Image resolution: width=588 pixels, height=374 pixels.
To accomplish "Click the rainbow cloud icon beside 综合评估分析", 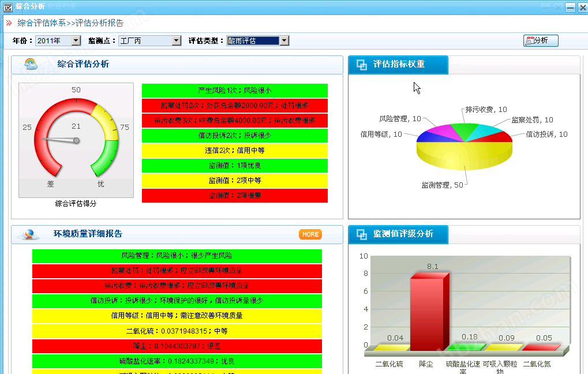I will [x=31, y=64].
